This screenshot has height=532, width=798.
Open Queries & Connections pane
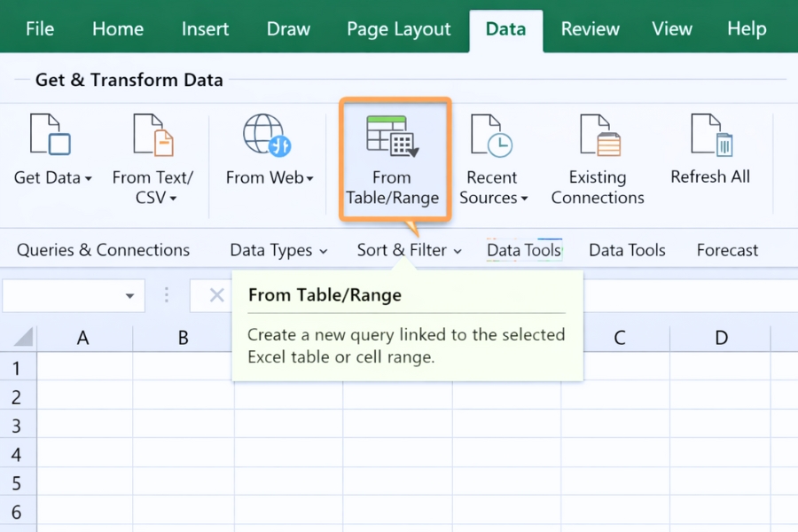[103, 250]
